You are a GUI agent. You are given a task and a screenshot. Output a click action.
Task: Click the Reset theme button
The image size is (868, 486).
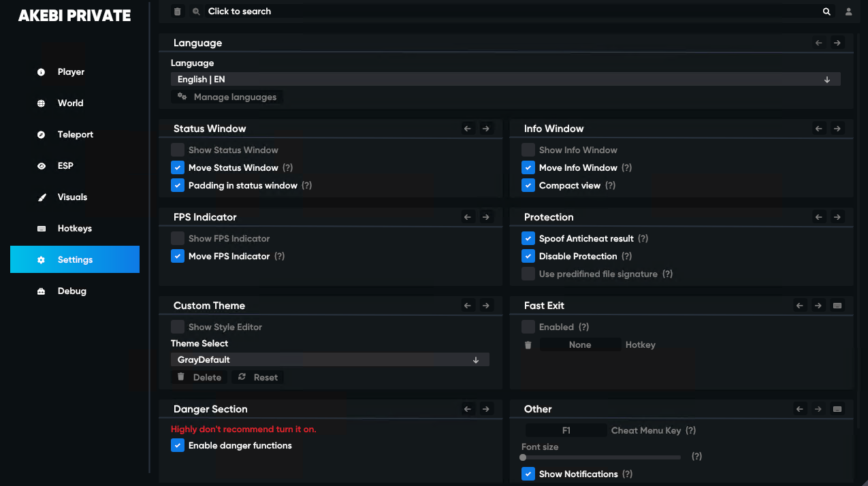point(258,378)
